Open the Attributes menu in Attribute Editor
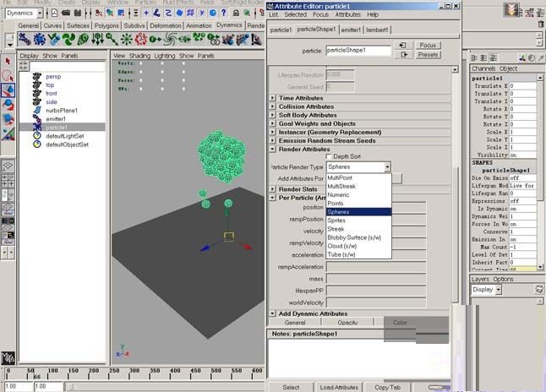The width and height of the screenshot is (546, 392). [348, 14]
